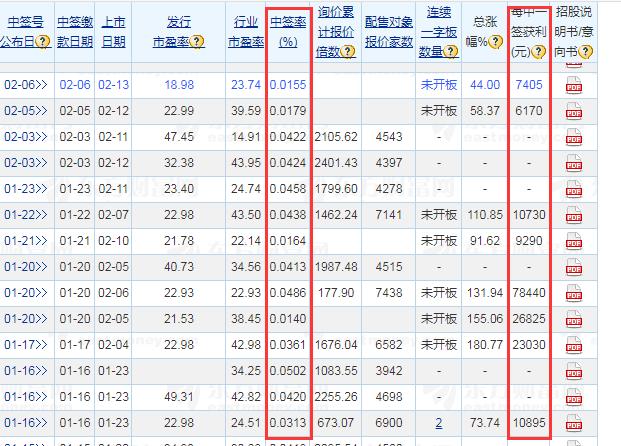Sort by 询价累计报价倍数 column header

click(335, 32)
